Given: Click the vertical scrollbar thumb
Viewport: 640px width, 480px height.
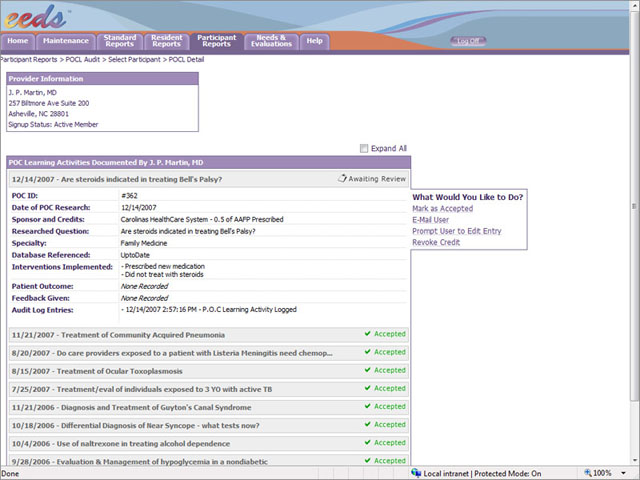Looking at the screenshot, I should [634, 206].
